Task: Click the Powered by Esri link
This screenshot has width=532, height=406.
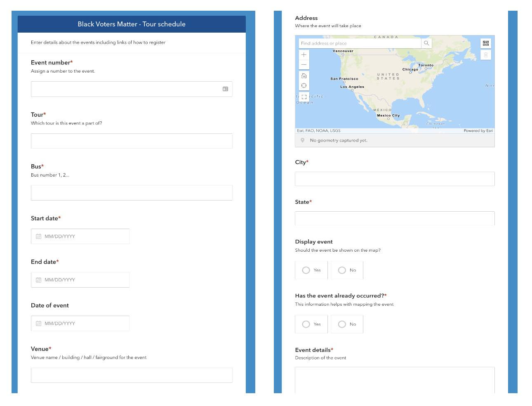Action: tap(478, 131)
